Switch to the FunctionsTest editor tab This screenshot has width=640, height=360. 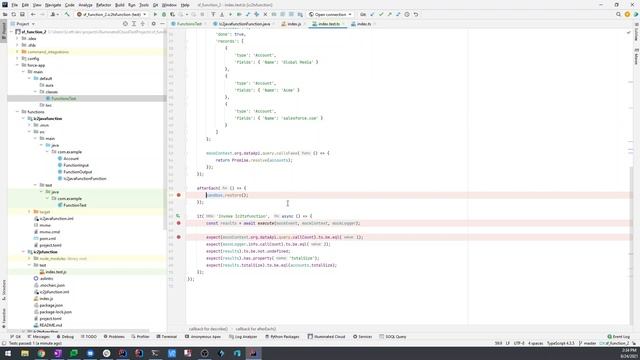[x=187, y=24]
